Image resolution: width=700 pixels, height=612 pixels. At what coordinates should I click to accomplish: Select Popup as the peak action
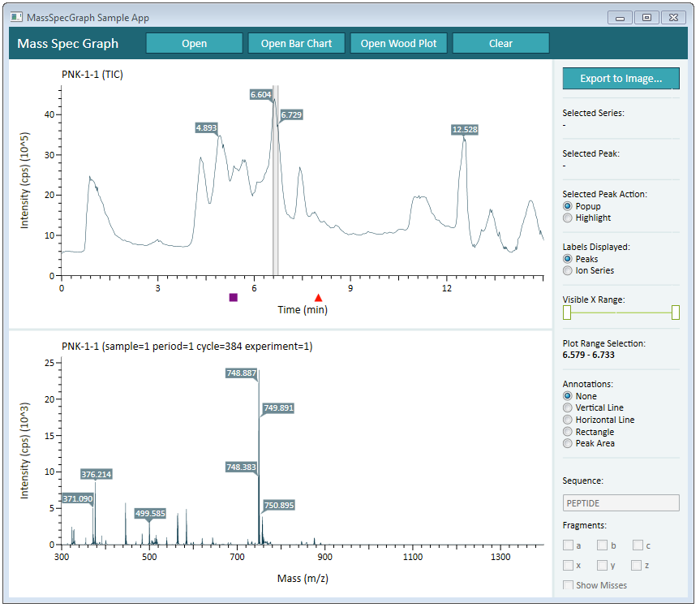click(x=568, y=205)
